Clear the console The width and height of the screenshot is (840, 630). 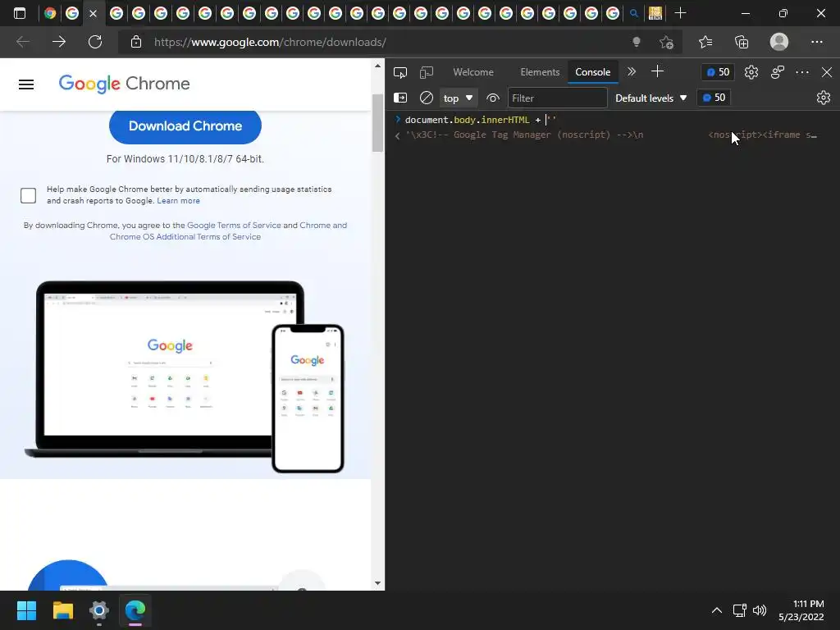(x=427, y=98)
